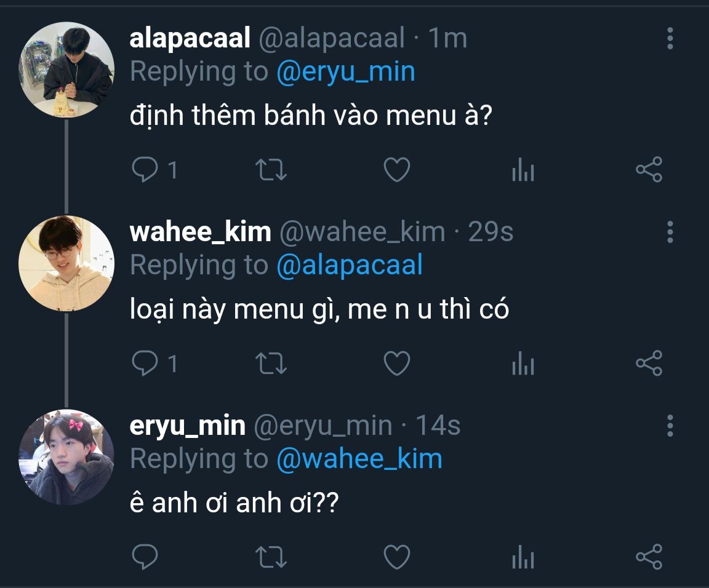709x588 pixels.
Task: Open the @wahee_kim mention link
Action: (x=359, y=459)
